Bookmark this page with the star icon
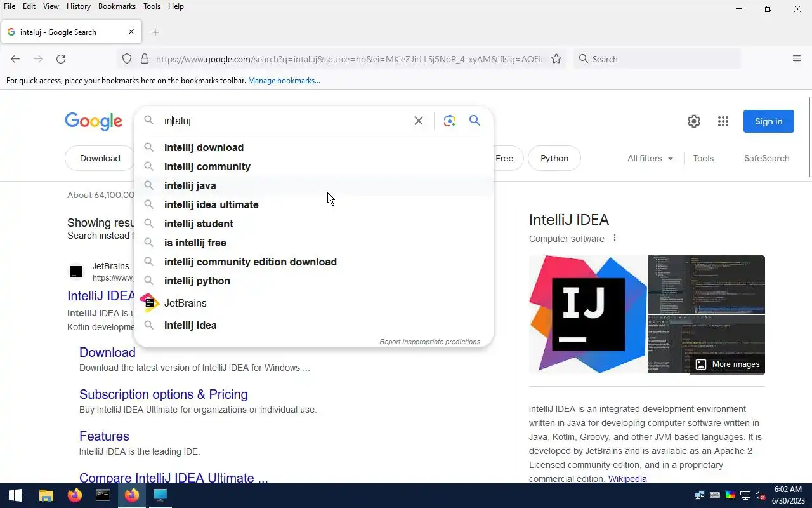 [556, 59]
